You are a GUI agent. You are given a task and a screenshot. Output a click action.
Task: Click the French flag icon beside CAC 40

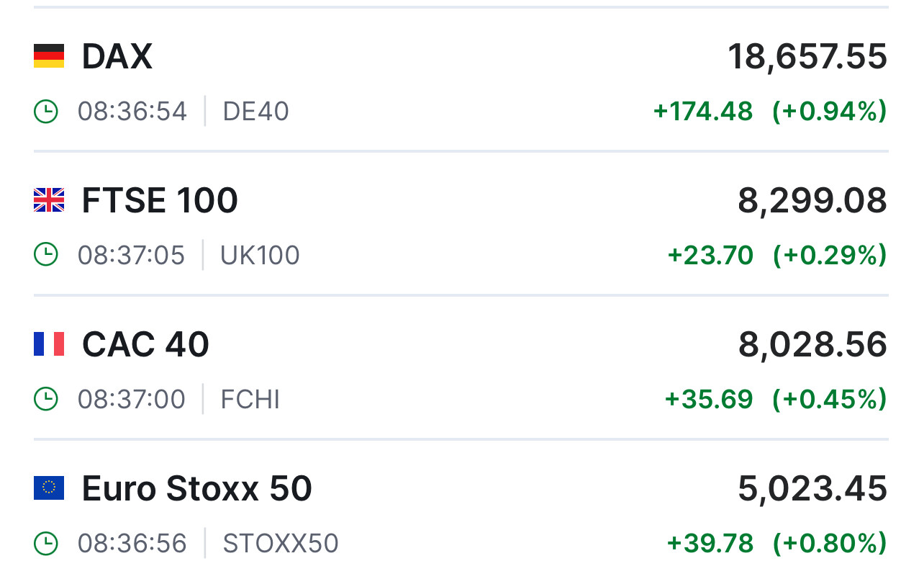[x=49, y=344]
